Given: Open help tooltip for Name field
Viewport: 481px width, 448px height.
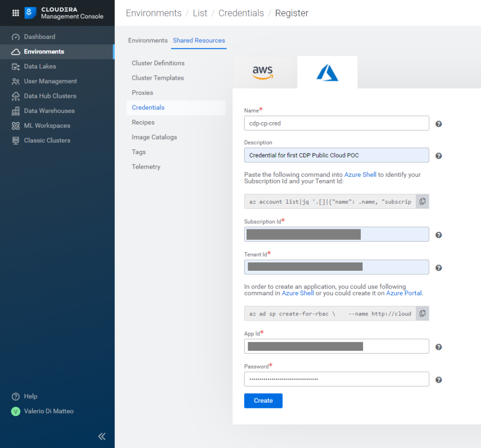Looking at the screenshot, I should click(x=439, y=124).
